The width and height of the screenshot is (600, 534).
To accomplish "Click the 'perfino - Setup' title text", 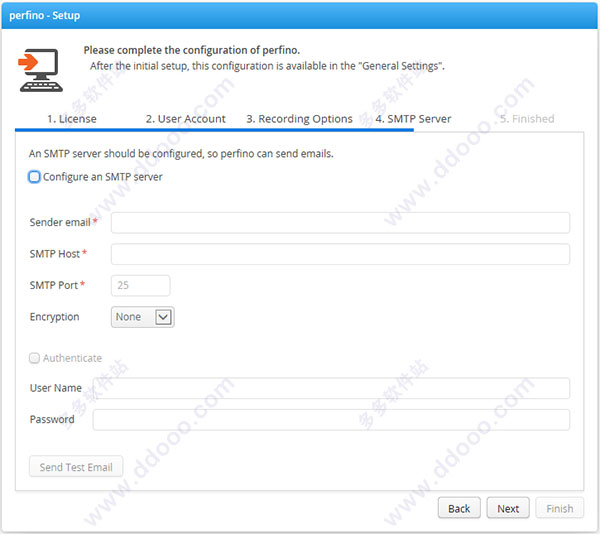I will pos(45,16).
